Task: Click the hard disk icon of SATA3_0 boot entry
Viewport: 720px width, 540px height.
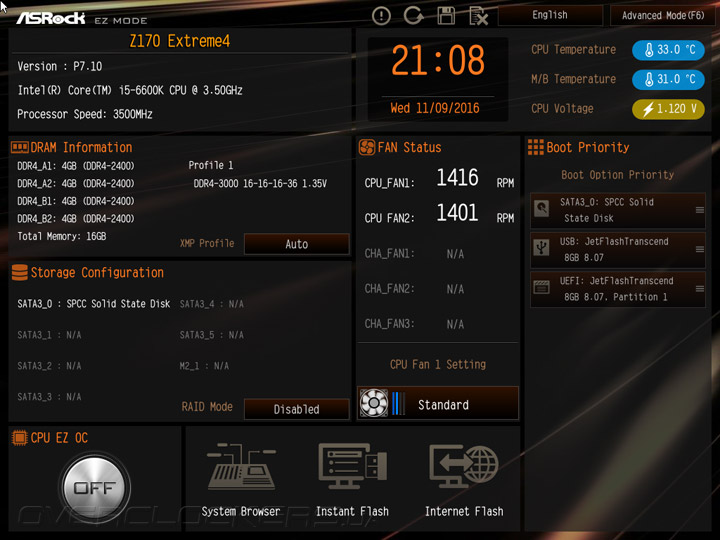Action: click(x=542, y=208)
